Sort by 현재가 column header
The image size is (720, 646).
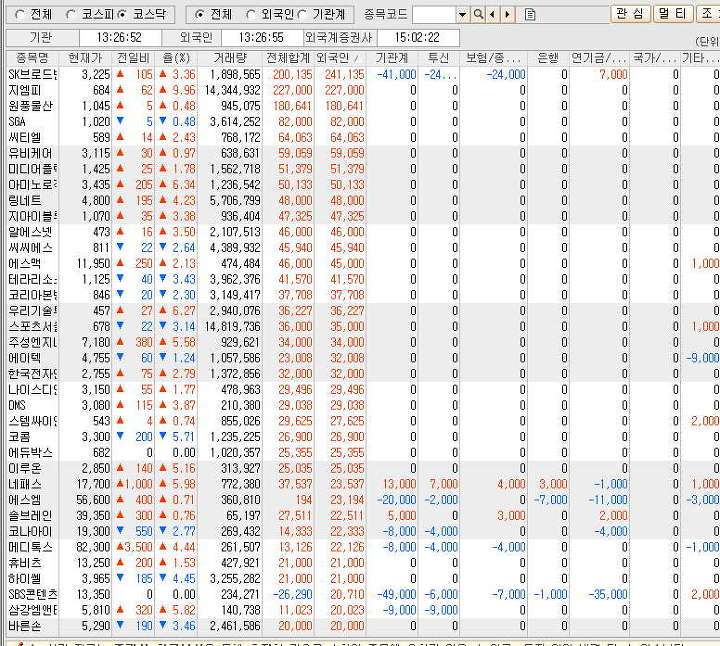pos(85,58)
